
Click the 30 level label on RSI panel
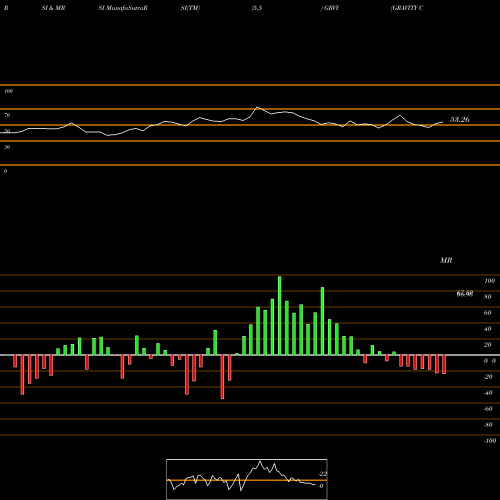click(7, 147)
